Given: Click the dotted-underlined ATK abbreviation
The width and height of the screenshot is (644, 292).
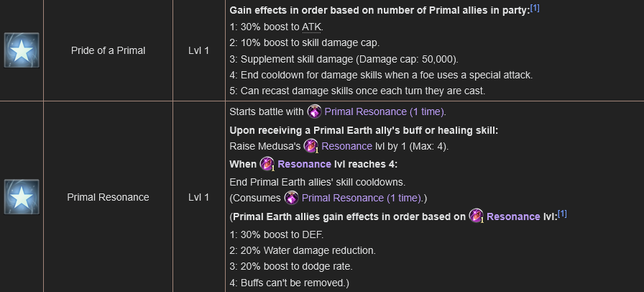Looking at the screenshot, I should click(311, 27).
